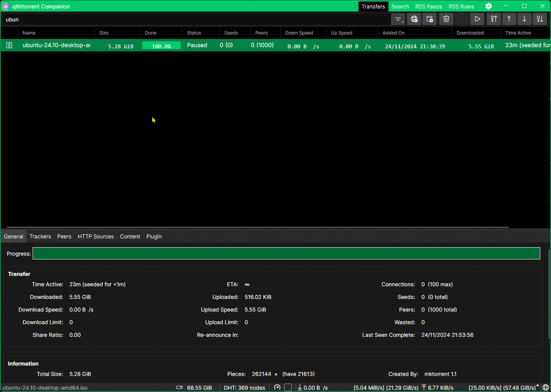The height and width of the screenshot is (392, 551).
Task: Delete the selected torrent
Action: (446, 19)
